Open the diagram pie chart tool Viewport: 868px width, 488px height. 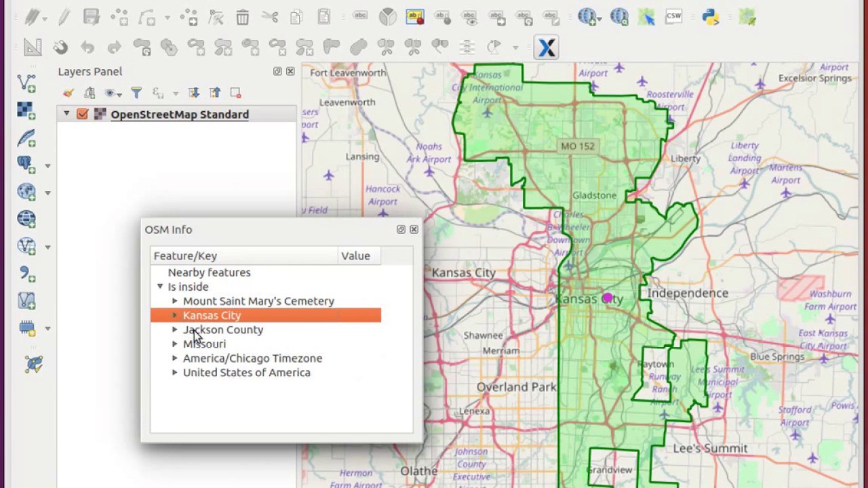(387, 17)
